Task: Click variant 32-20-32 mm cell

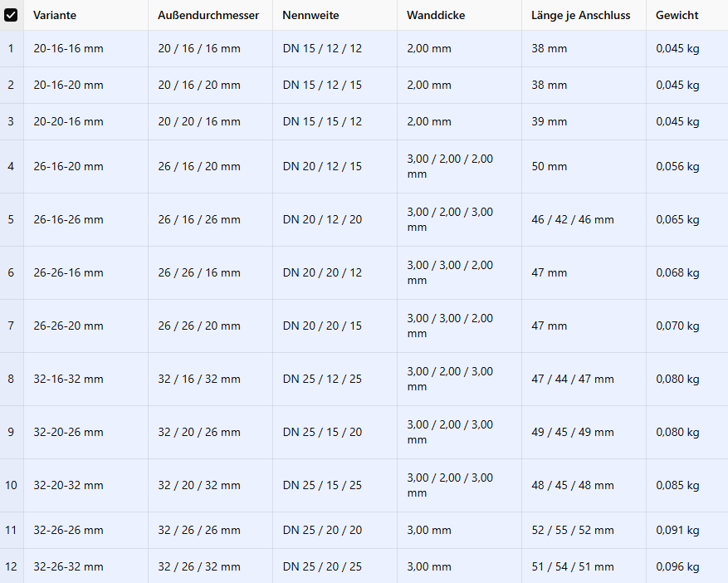Action: (86, 486)
